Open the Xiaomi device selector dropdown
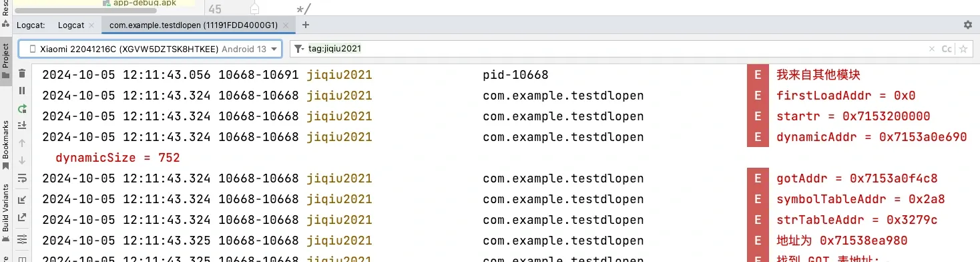 tap(150, 49)
